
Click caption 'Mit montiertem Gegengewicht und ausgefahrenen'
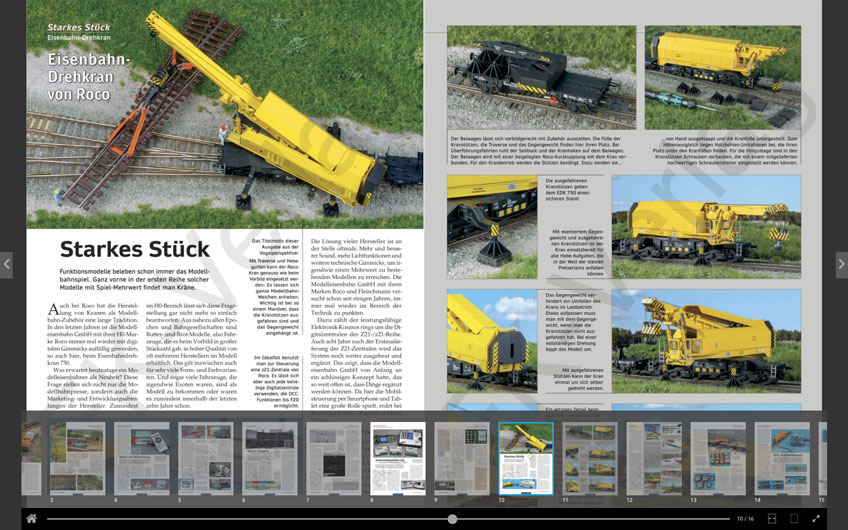pyautogui.click(x=577, y=253)
